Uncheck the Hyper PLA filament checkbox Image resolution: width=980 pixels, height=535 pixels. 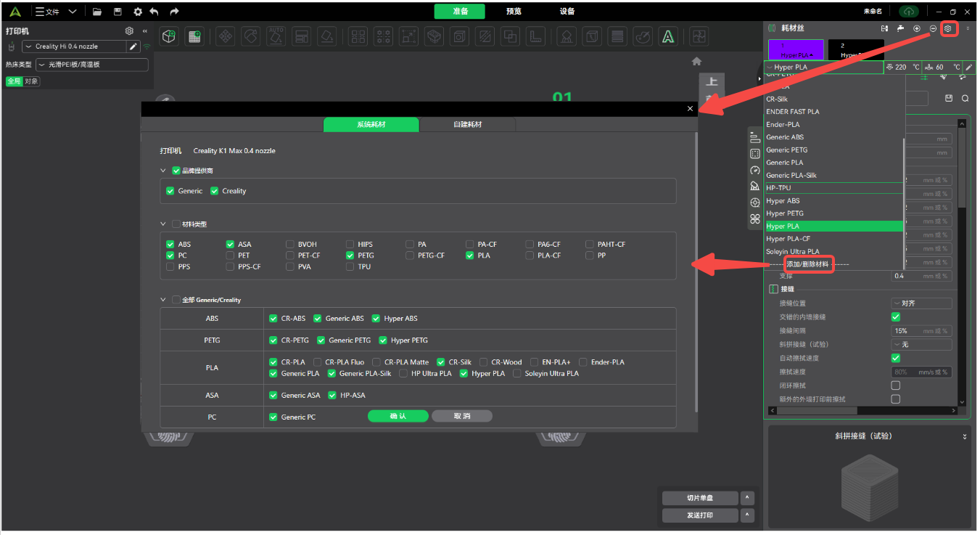(x=464, y=374)
